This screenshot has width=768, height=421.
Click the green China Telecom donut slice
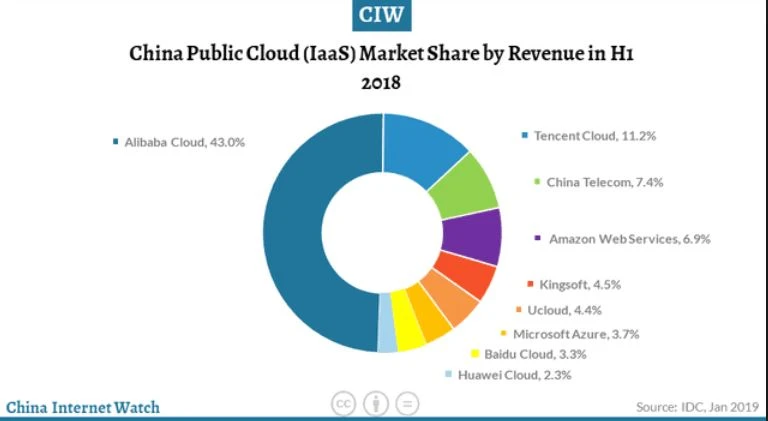click(x=470, y=186)
